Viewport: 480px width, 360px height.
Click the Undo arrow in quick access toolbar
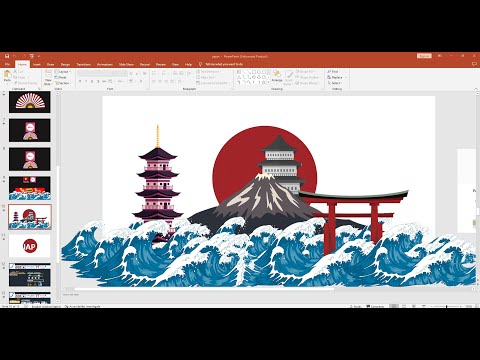tap(15, 56)
